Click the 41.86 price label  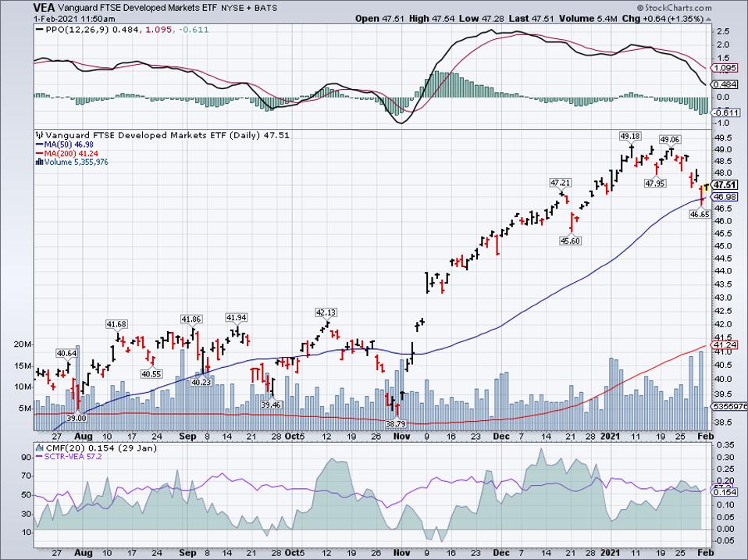tap(191, 319)
